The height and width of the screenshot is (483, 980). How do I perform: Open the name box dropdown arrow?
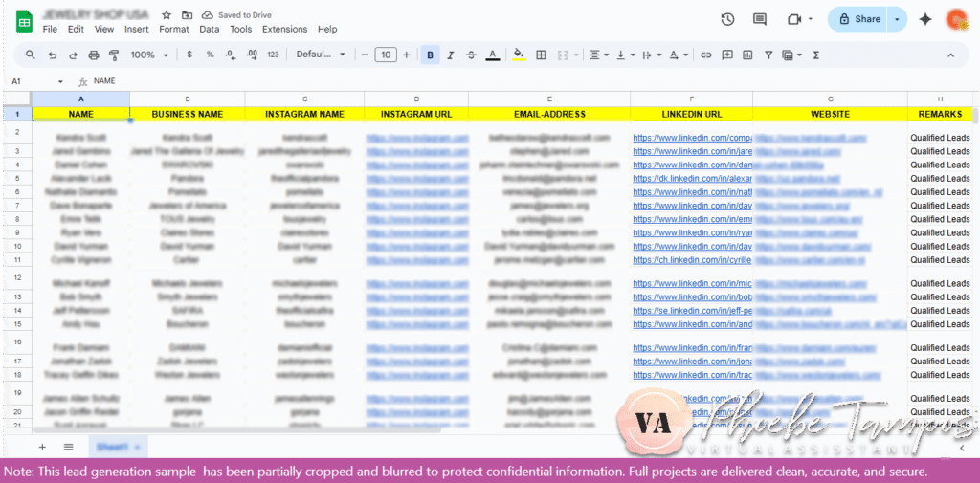[60, 82]
